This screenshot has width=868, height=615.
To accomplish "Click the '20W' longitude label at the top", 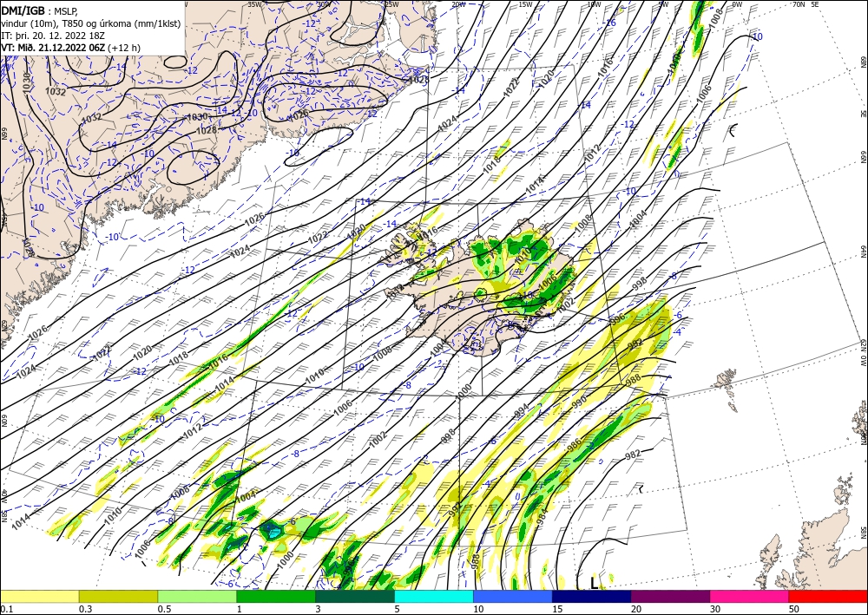I will tap(458, 4).
